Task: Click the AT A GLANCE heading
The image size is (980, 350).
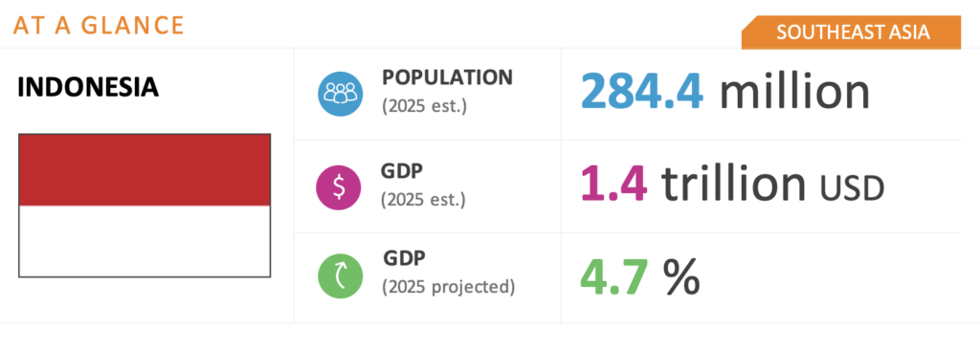Action: 99,25
